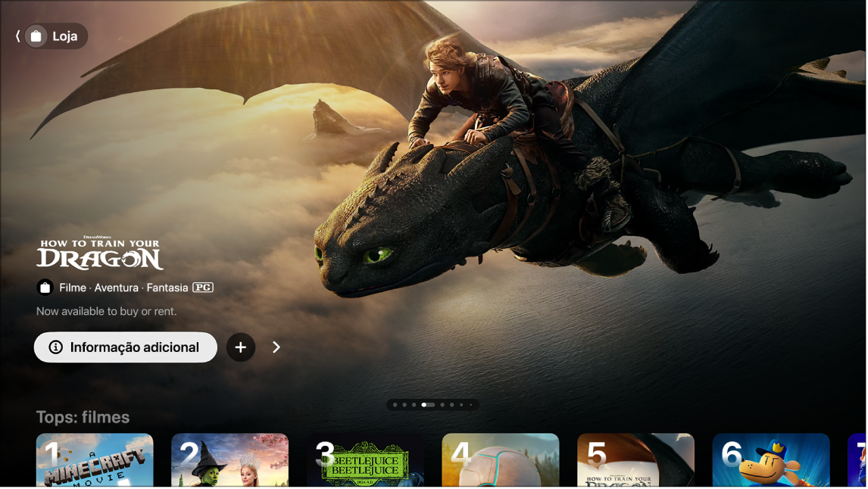Open the Loja store label
The width and height of the screenshot is (868, 489).
click(65, 36)
